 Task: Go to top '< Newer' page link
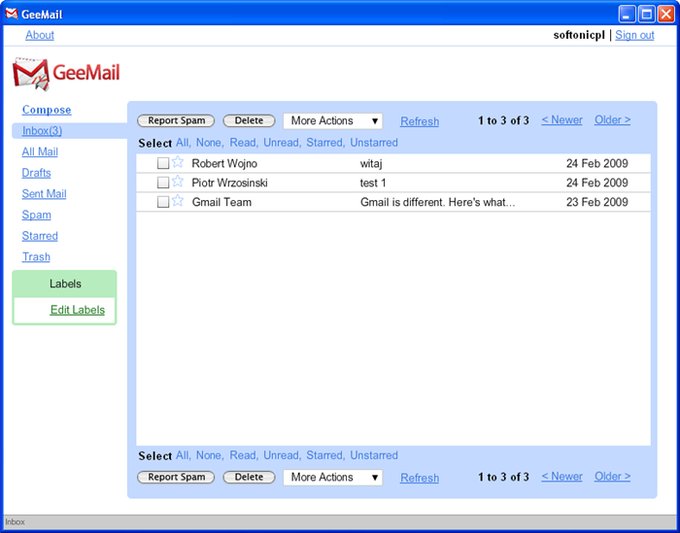562,120
